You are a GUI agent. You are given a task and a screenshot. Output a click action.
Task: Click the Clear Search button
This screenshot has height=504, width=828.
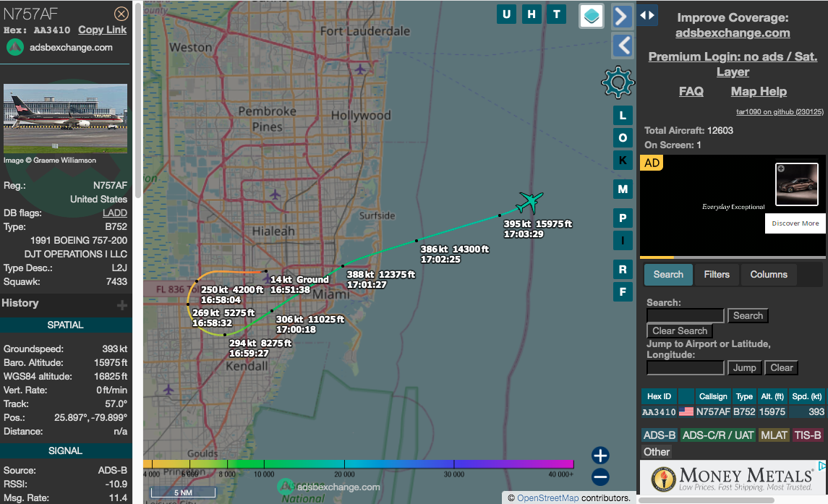[680, 330]
